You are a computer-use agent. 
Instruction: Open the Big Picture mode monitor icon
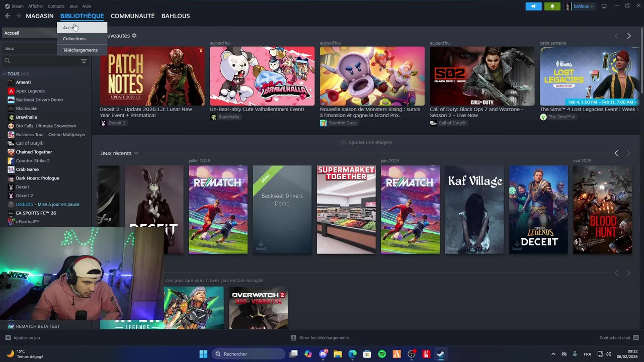click(x=604, y=6)
